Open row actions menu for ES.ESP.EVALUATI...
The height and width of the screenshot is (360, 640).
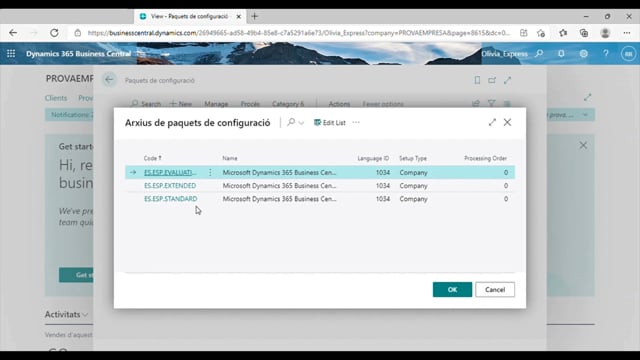click(x=210, y=172)
